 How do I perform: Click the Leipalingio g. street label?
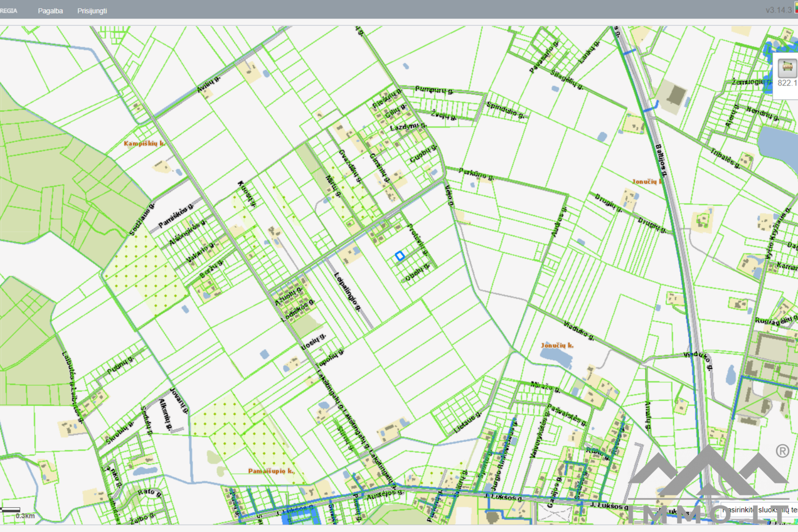point(347,291)
